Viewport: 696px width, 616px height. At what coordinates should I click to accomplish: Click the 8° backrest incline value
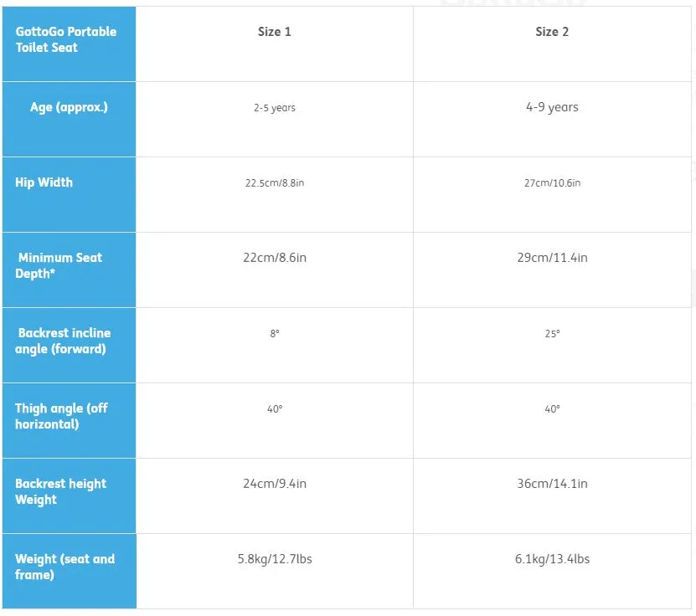pyautogui.click(x=275, y=333)
